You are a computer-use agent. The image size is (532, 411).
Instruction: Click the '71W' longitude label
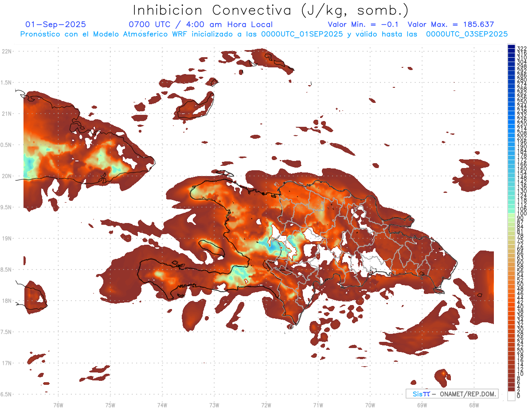[x=318, y=405]
